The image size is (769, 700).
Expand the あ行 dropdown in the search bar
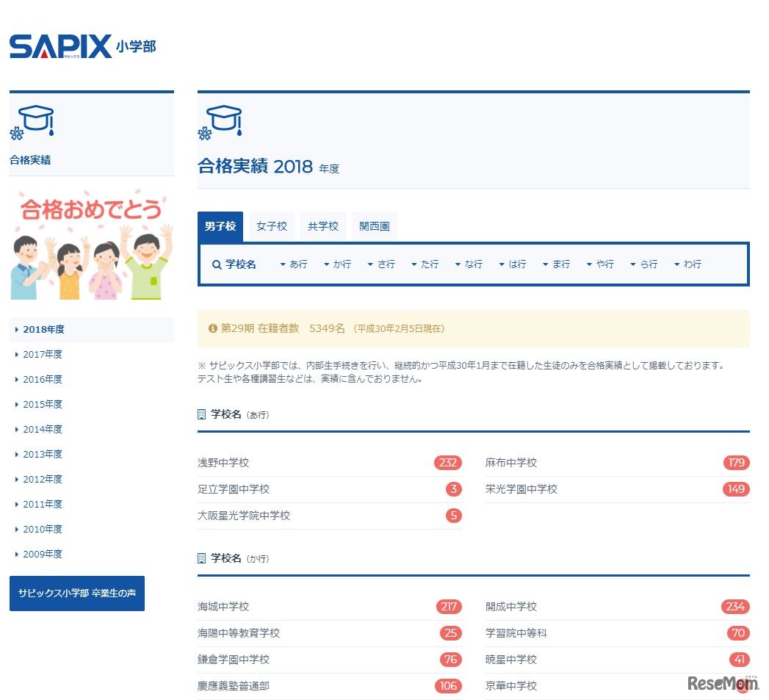pyautogui.click(x=294, y=264)
